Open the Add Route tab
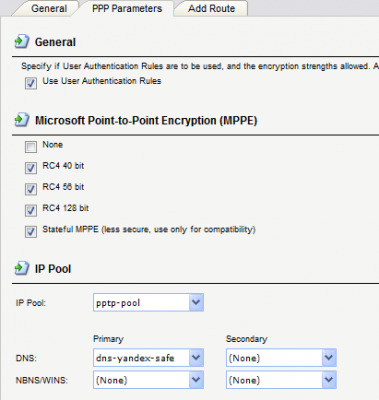Image resolution: width=379 pixels, height=400 pixels. point(211,8)
